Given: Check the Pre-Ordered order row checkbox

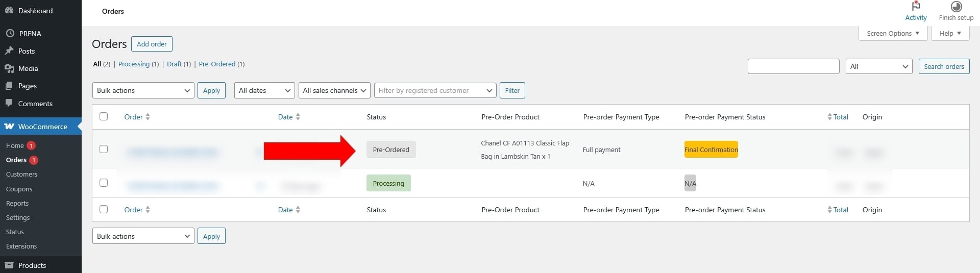Looking at the screenshot, I should [x=104, y=149].
